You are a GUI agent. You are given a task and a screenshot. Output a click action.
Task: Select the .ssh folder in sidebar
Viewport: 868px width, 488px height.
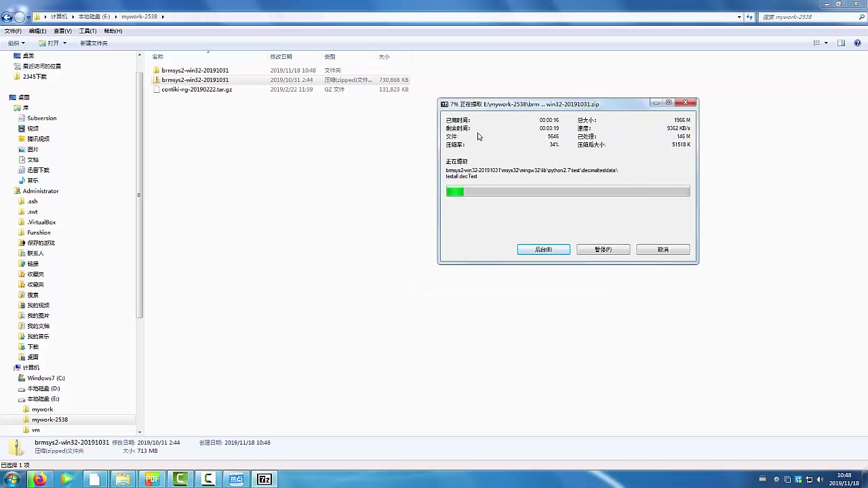(x=32, y=201)
